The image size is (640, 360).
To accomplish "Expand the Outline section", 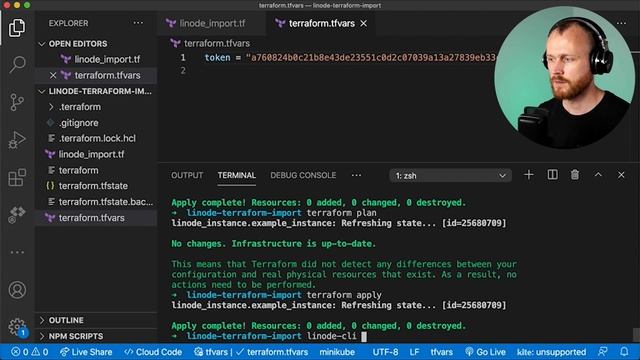I will (x=66, y=320).
